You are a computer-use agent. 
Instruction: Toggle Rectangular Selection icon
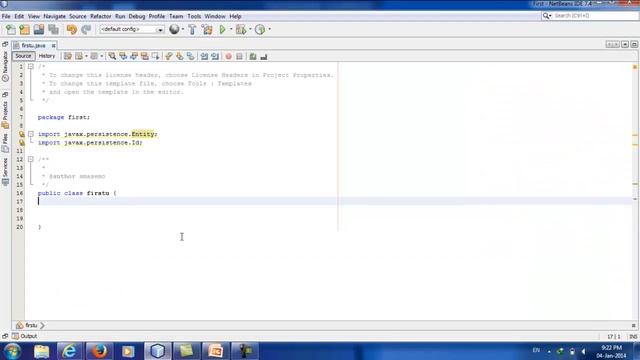156,56
